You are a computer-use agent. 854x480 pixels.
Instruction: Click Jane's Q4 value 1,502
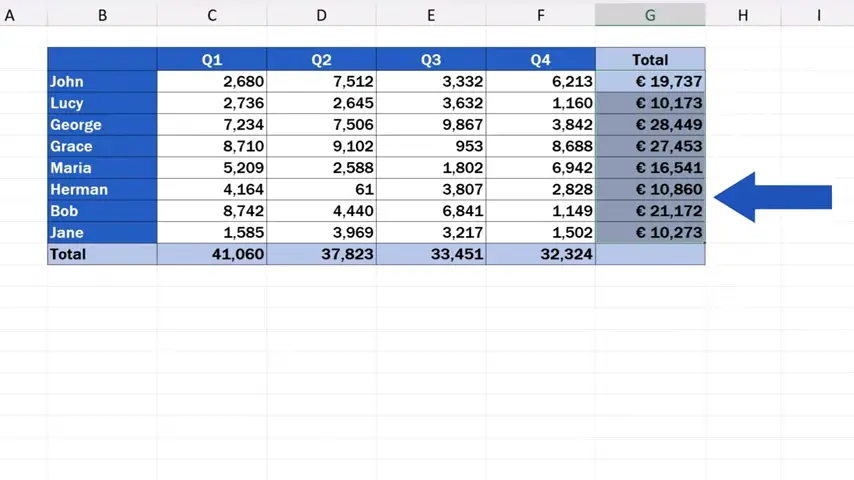tap(541, 232)
